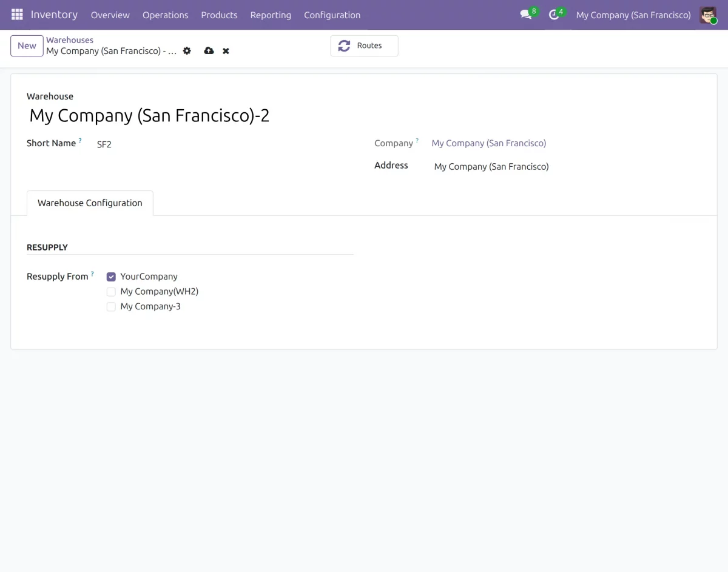This screenshot has height=572, width=728.
Task: Open the chat messages icon
Action: 525,15
